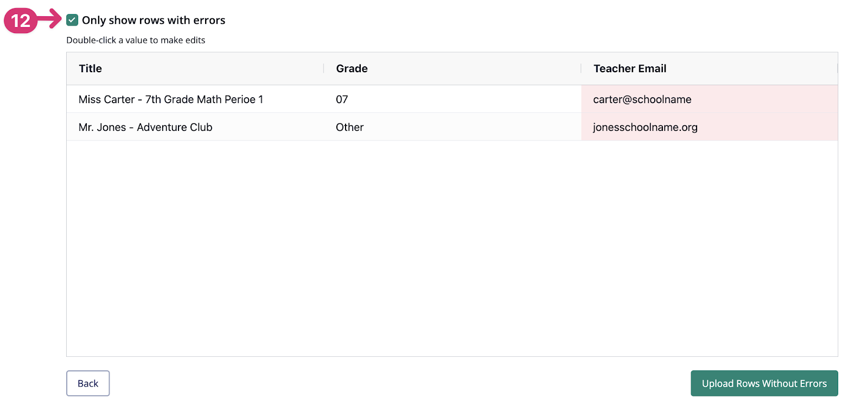Uncheck the Only show rows with errors checkbox
This screenshot has height=417, width=868.
[72, 20]
